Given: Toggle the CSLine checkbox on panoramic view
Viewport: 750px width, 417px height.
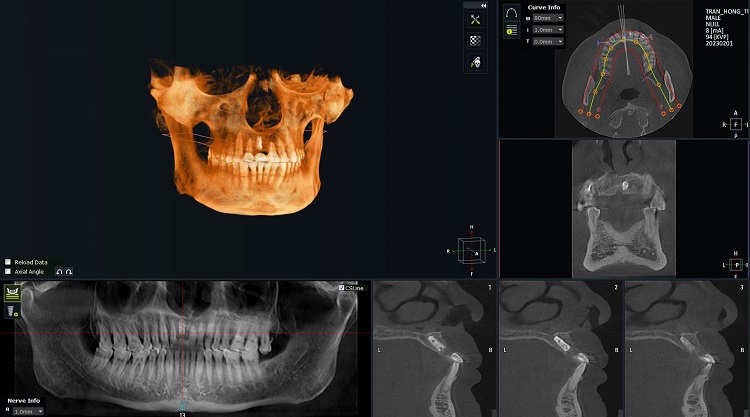Looking at the screenshot, I should point(342,288).
